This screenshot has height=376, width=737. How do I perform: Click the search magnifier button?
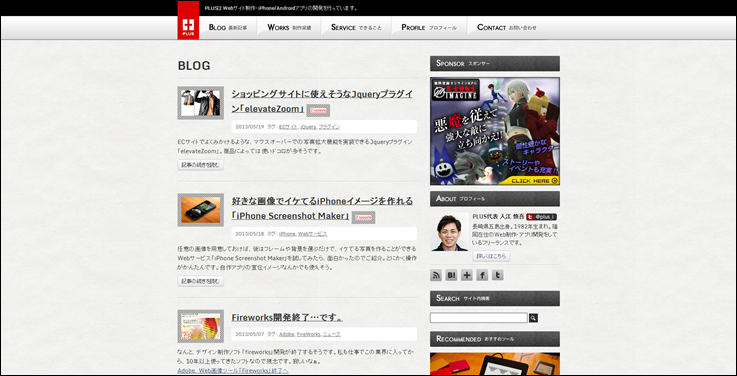point(533,318)
